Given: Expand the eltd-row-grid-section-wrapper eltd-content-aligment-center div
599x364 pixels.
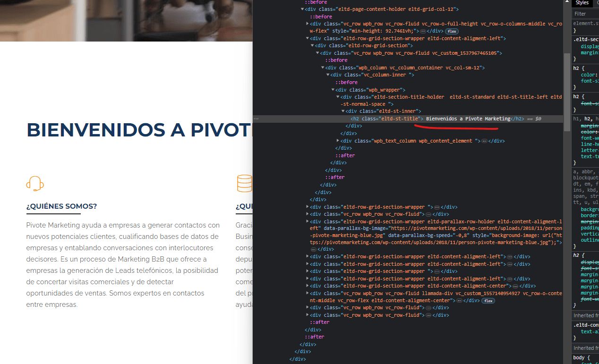Looking at the screenshot, I should tap(308, 286).
